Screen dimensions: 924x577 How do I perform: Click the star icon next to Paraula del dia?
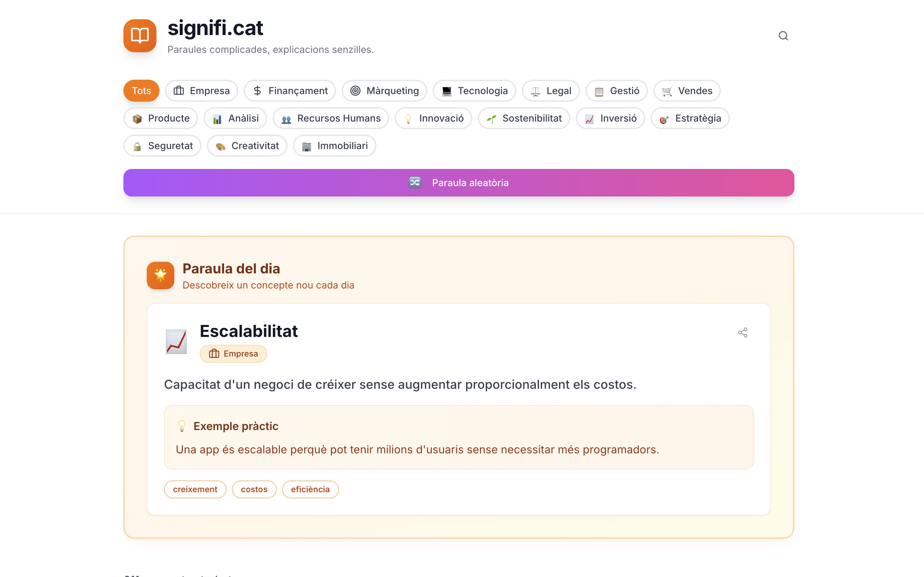click(161, 275)
